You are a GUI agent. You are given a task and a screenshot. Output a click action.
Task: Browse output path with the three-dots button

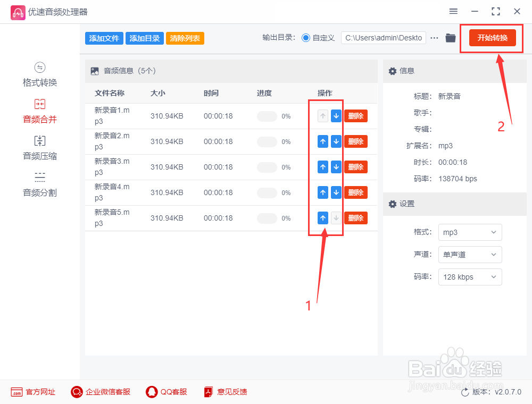[434, 38]
